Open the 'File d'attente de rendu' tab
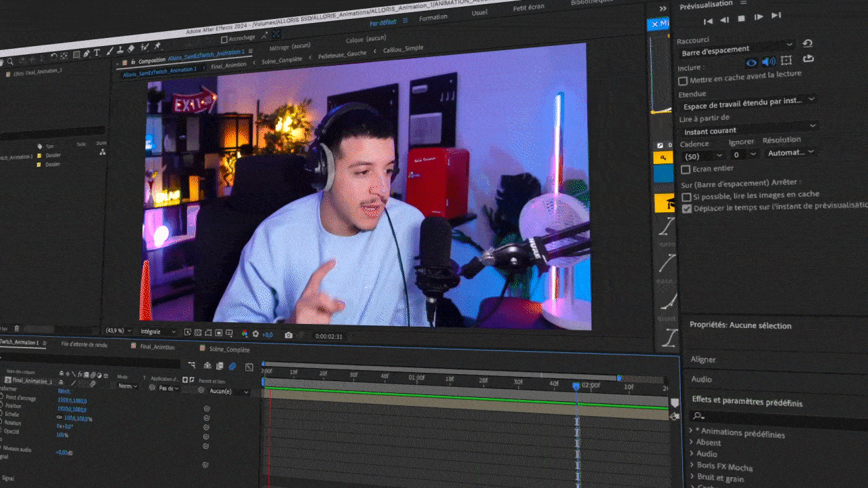Image resolution: width=868 pixels, height=488 pixels. pos(84,344)
